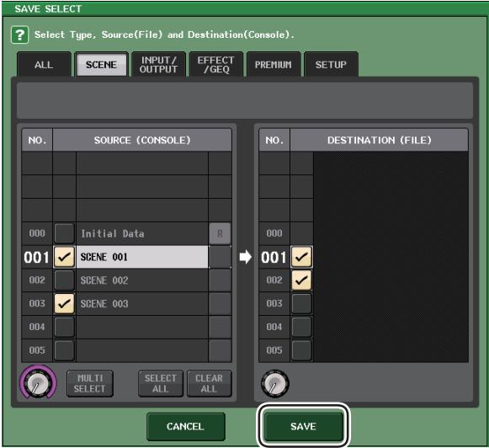Click the help question mark icon

click(19, 35)
